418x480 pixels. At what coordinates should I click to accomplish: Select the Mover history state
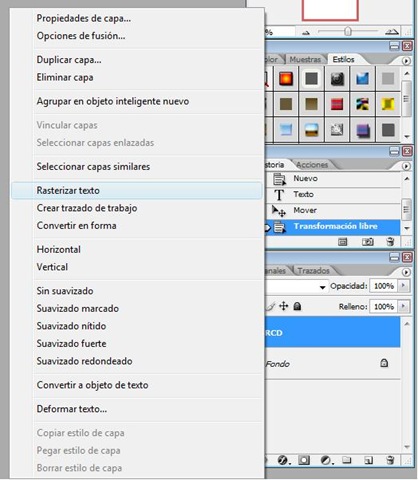(x=333, y=211)
